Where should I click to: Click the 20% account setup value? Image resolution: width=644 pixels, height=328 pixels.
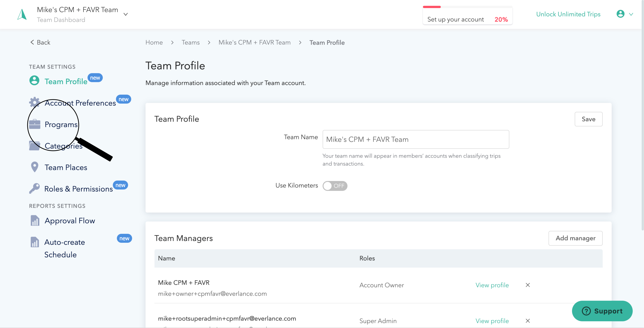point(501,20)
